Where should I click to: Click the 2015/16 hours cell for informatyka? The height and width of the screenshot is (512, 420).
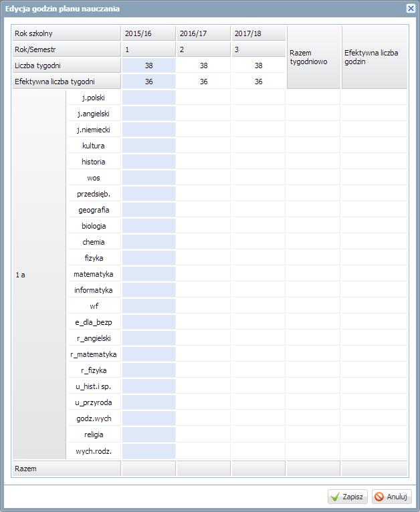tap(148, 290)
